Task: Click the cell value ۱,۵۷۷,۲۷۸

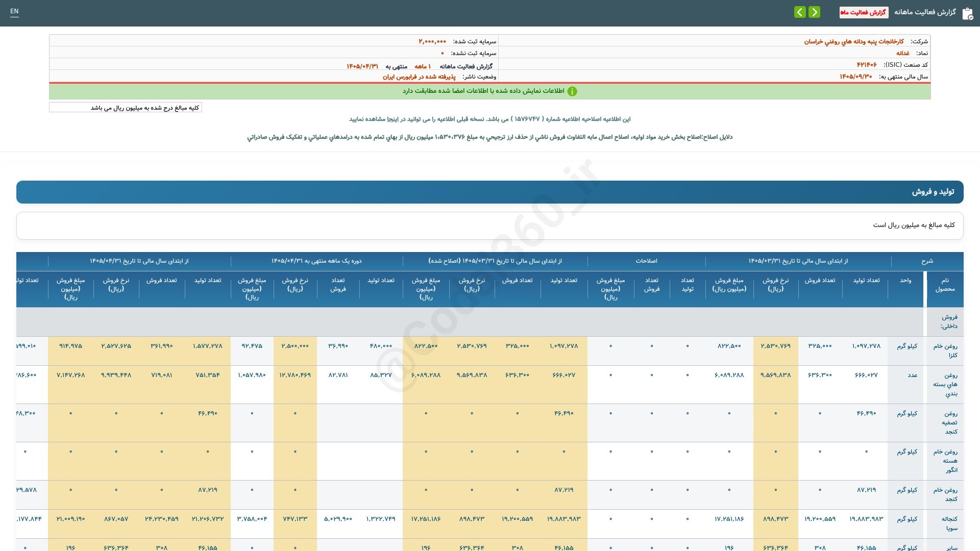Action: pos(207,346)
